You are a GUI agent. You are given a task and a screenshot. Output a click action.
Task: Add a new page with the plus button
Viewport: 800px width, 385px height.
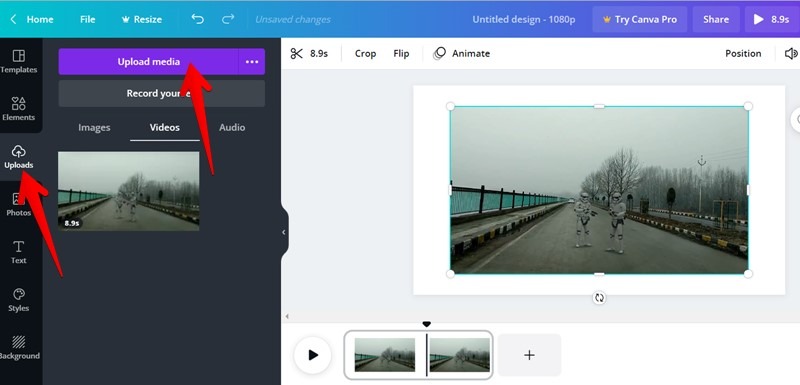coord(530,355)
